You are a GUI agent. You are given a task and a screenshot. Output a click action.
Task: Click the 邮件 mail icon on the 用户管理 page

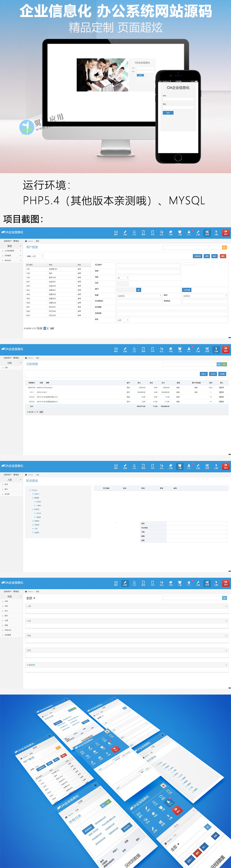pos(116,232)
